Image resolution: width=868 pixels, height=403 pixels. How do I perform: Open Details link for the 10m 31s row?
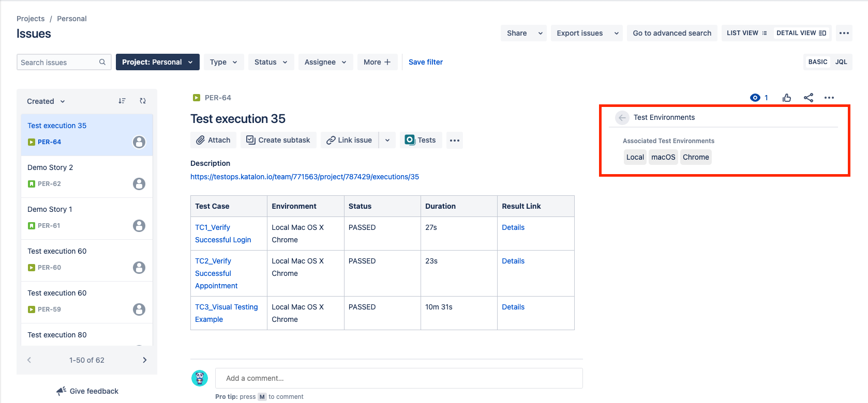pos(513,307)
